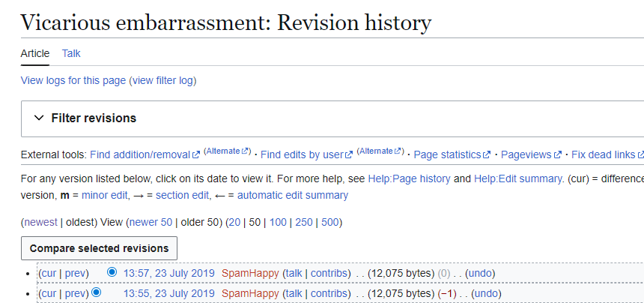Open SpamHappy user page on 13:57 row
644x303 pixels.
250,273
